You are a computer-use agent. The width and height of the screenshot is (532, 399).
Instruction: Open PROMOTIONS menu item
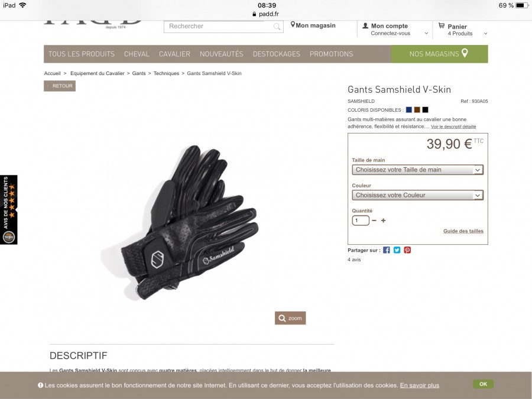click(x=331, y=54)
